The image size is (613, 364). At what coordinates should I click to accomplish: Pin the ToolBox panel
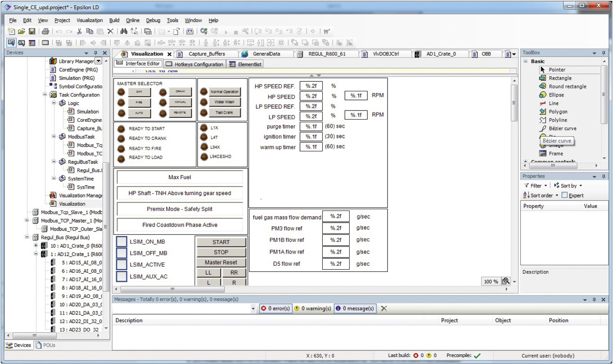pos(604,53)
